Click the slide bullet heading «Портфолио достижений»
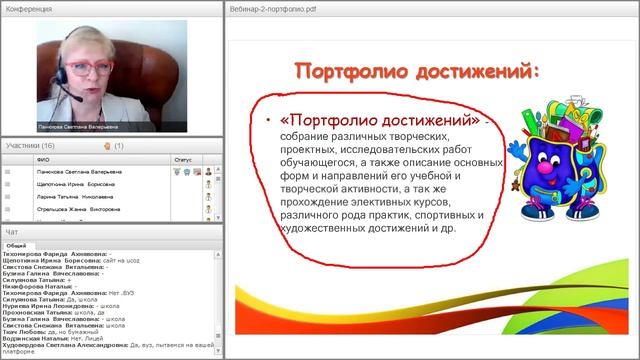Image resolution: width=640 pixels, height=360 pixels. [x=380, y=120]
